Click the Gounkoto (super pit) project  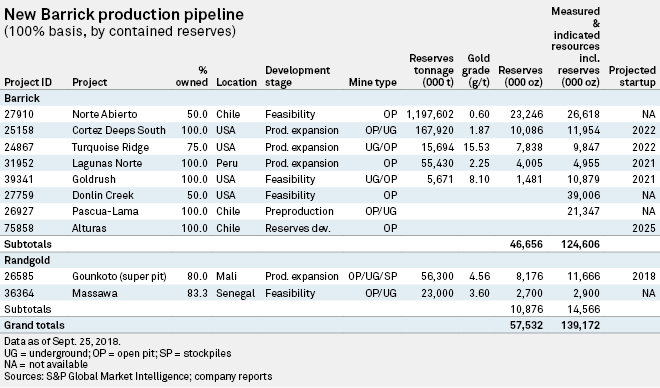coord(119,276)
